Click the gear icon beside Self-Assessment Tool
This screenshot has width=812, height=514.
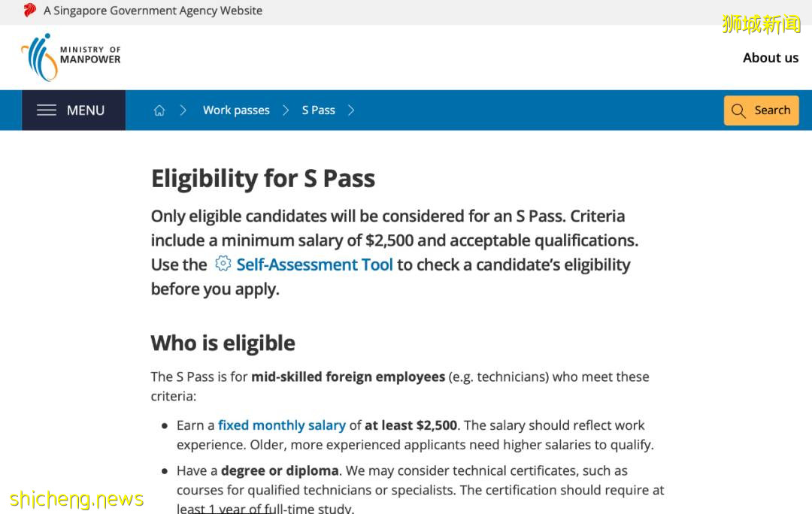[223, 264]
